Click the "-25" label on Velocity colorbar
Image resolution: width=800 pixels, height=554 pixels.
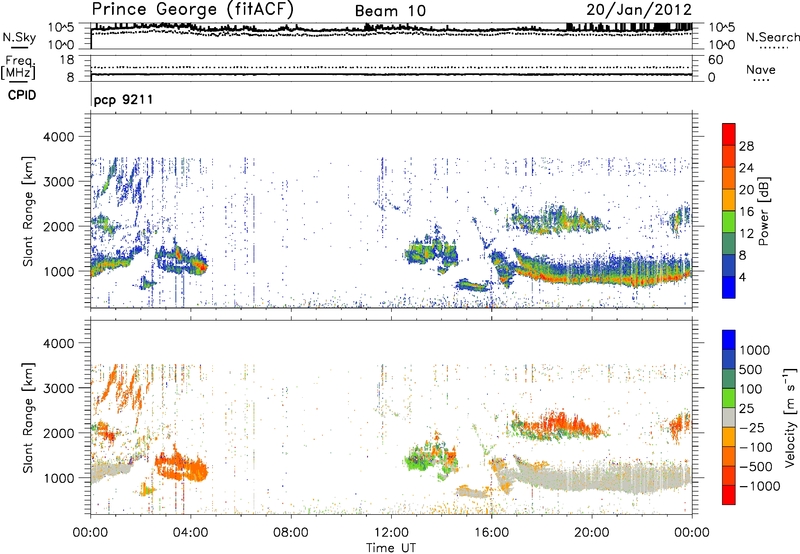(x=751, y=428)
